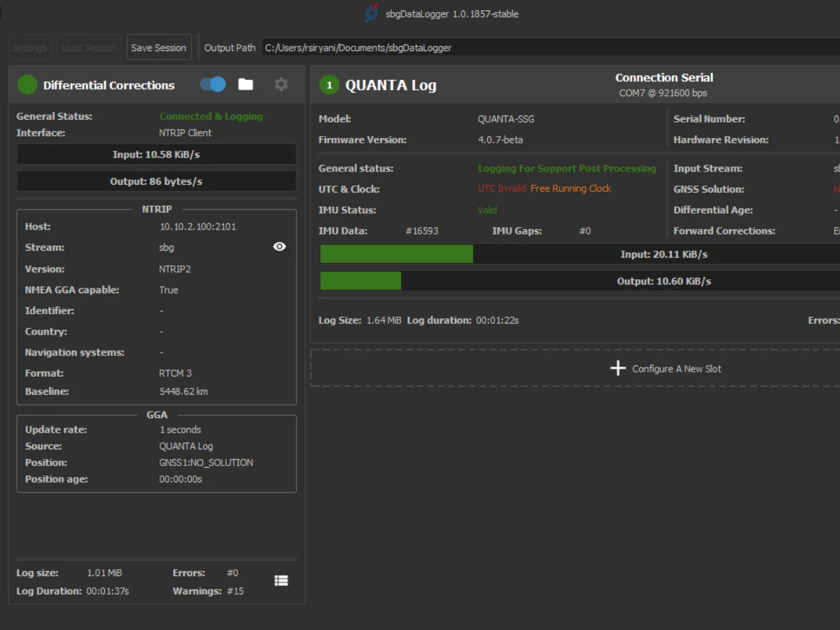Show the NTRIP stream details eye icon

click(x=279, y=247)
